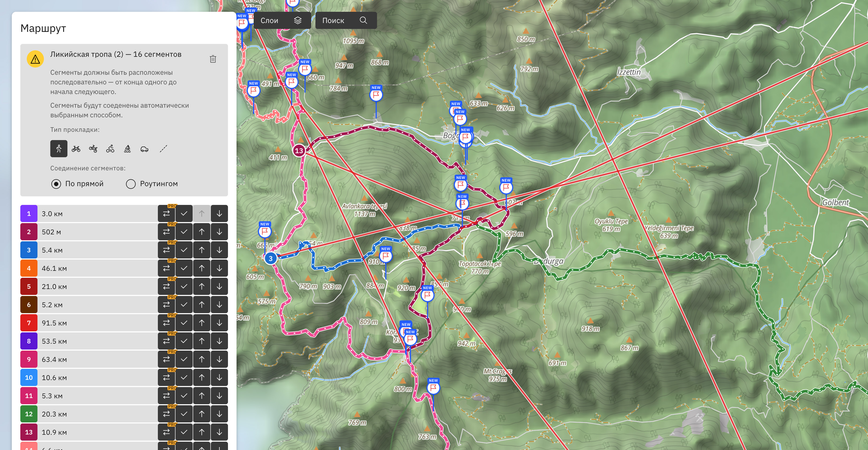Pick the car routing type icon

click(x=144, y=149)
